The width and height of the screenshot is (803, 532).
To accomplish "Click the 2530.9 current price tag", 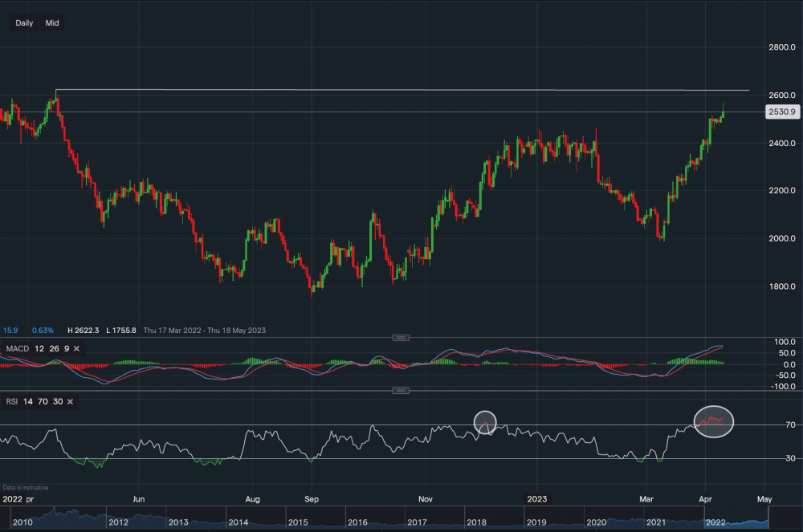I will 781,112.
